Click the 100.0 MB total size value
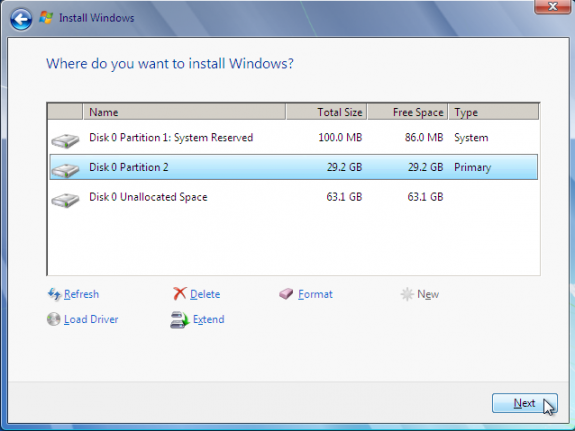575x431 pixels. pos(340,138)
